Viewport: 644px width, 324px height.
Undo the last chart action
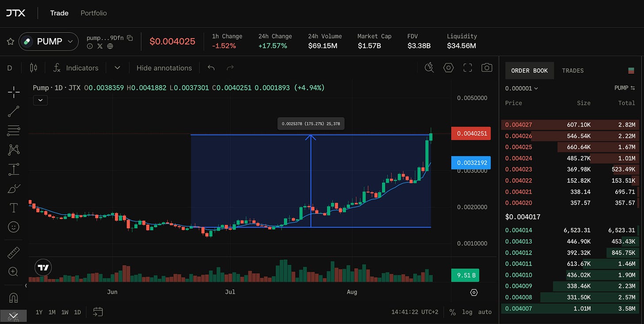coord(211,68)
